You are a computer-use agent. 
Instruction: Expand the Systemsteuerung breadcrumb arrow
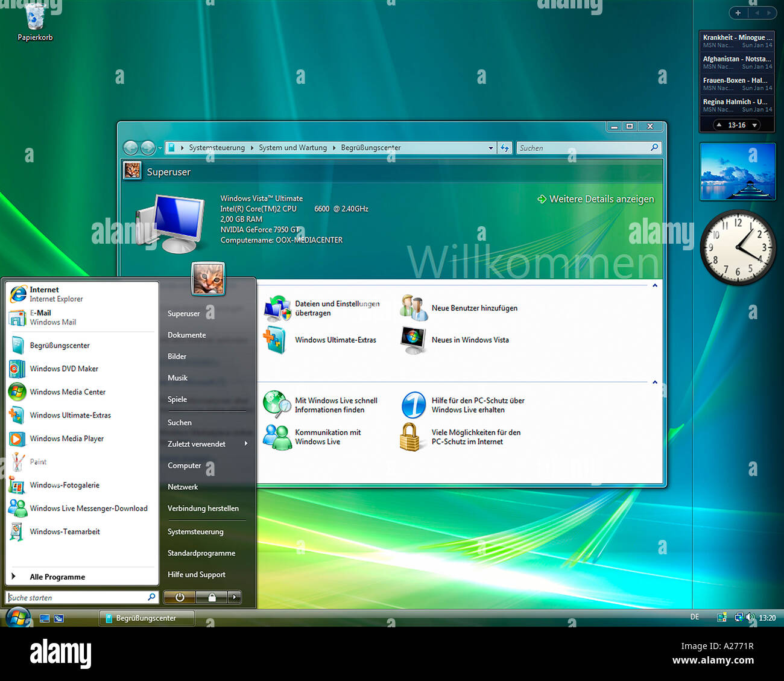point(251,148)
